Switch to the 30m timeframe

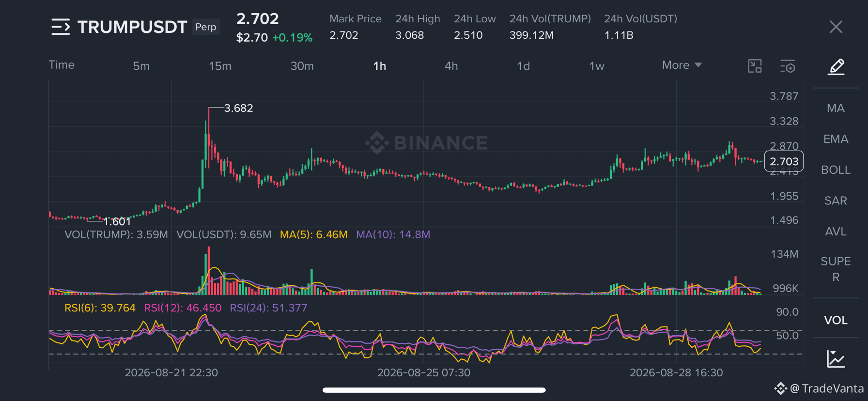coord(302,66)
